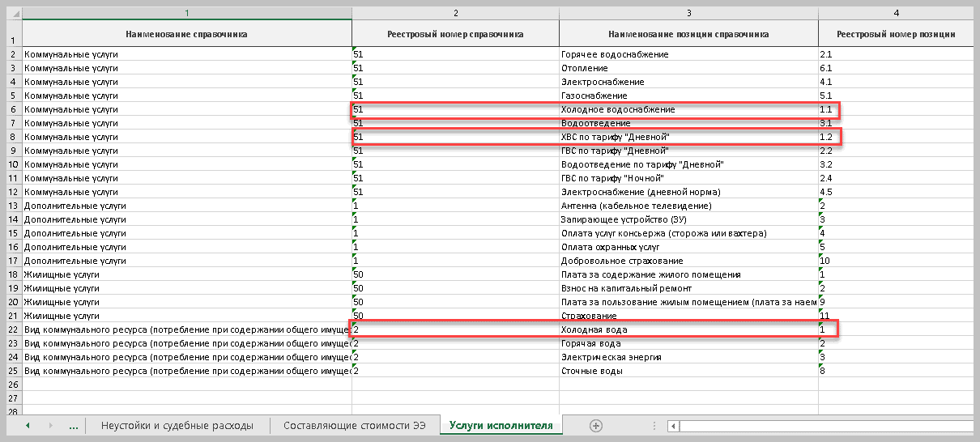Select the 'Холодная вода' cell
This screenshot has height=442, width=980.
[688, 329]
